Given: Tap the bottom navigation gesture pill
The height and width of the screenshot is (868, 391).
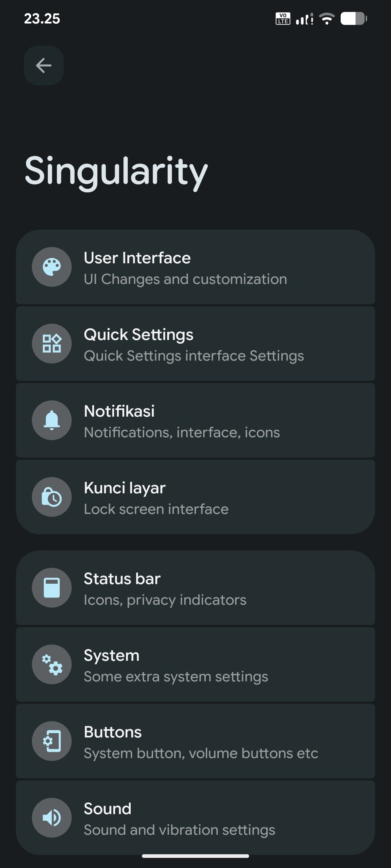Looking at the screenshot, I should [x=195, y=856].
